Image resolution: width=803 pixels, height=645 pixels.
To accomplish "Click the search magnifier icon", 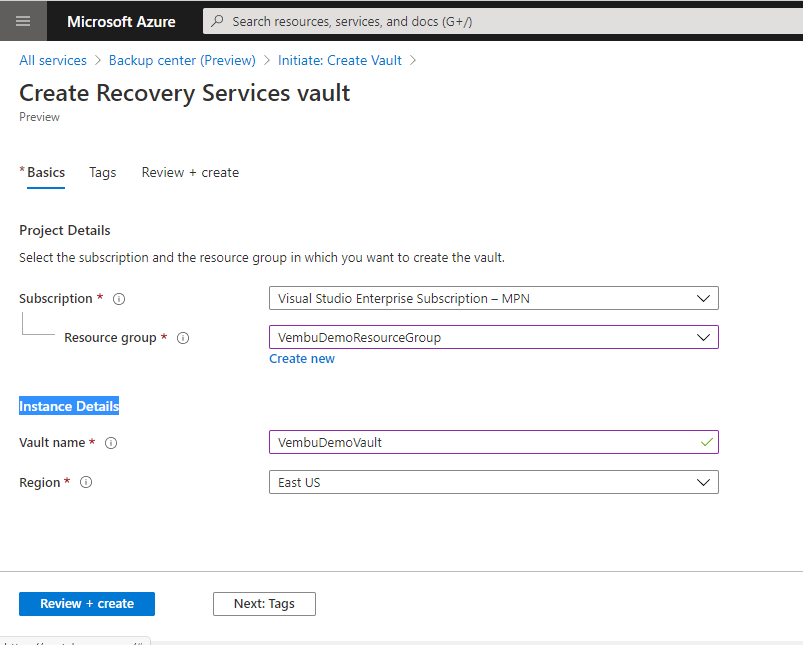I will click(x=218, y=21).
